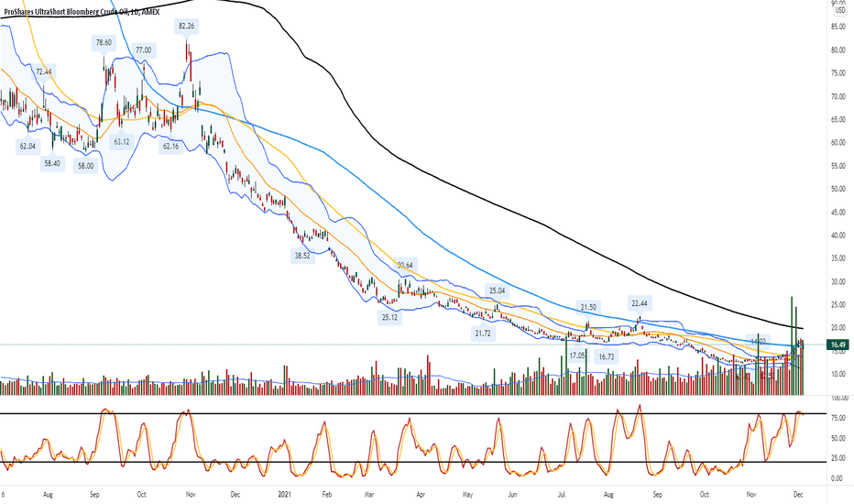Select 75.00 on the main price axis
This screenshot has height=504, width=854.
[838, 73]
